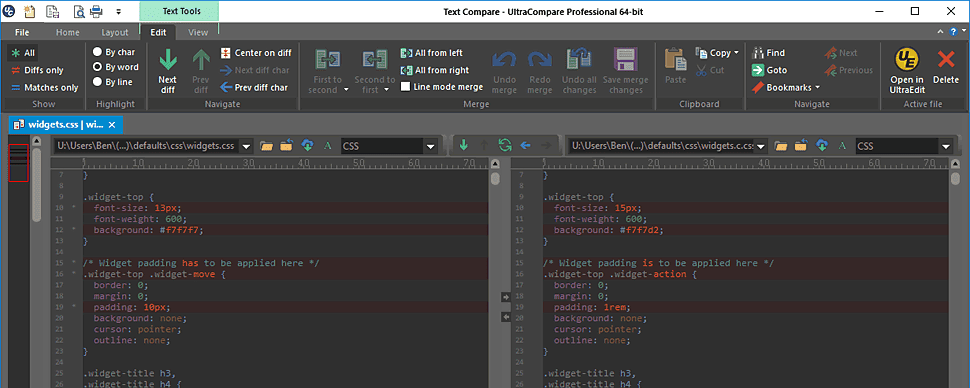The image size is (970, 388).
Task: Click the Redo merge icon
Action: point(539,60)
